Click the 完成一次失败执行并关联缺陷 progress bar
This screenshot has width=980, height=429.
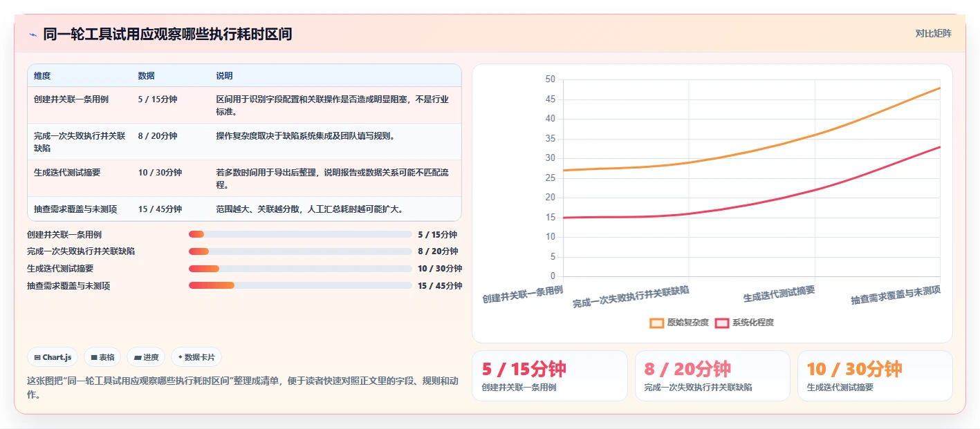point(300,251)
